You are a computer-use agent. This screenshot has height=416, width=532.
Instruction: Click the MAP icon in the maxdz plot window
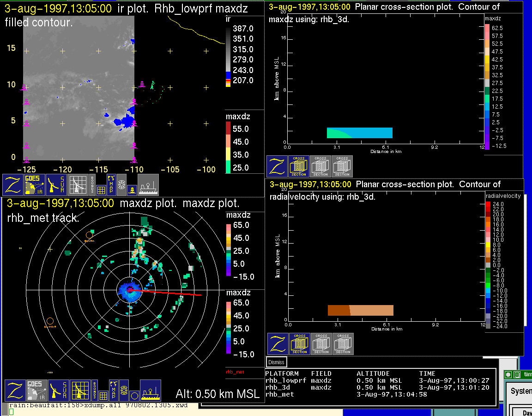[112, 391]
